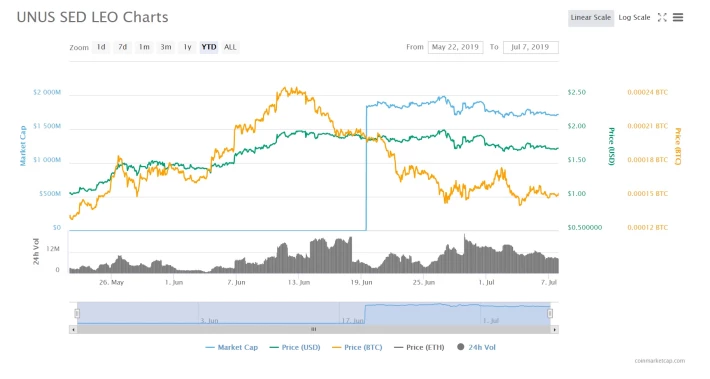This screenshot has width=710, height=379.
Task: Click the horizontal scrollbar thumb grip
Action: [x=313, y=330]
